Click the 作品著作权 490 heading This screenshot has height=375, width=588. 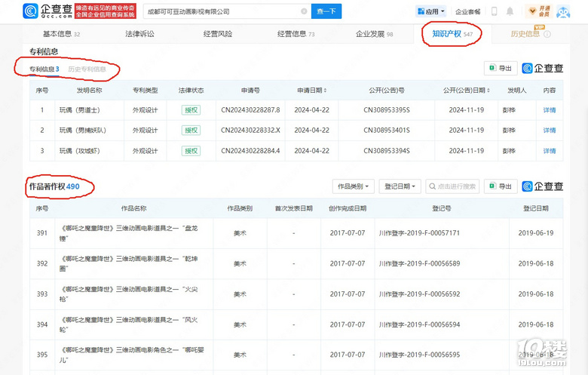click(x=54, y=186)
